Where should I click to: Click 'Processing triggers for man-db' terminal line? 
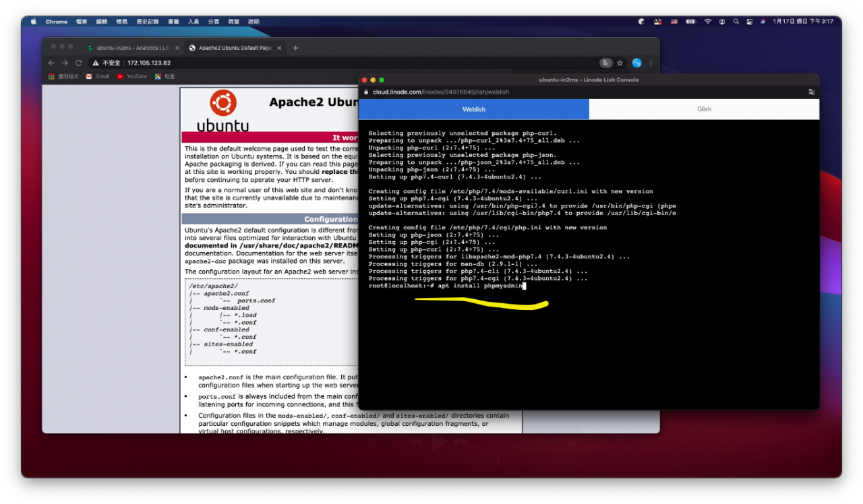pyautogui.click(x=454, y=264)
